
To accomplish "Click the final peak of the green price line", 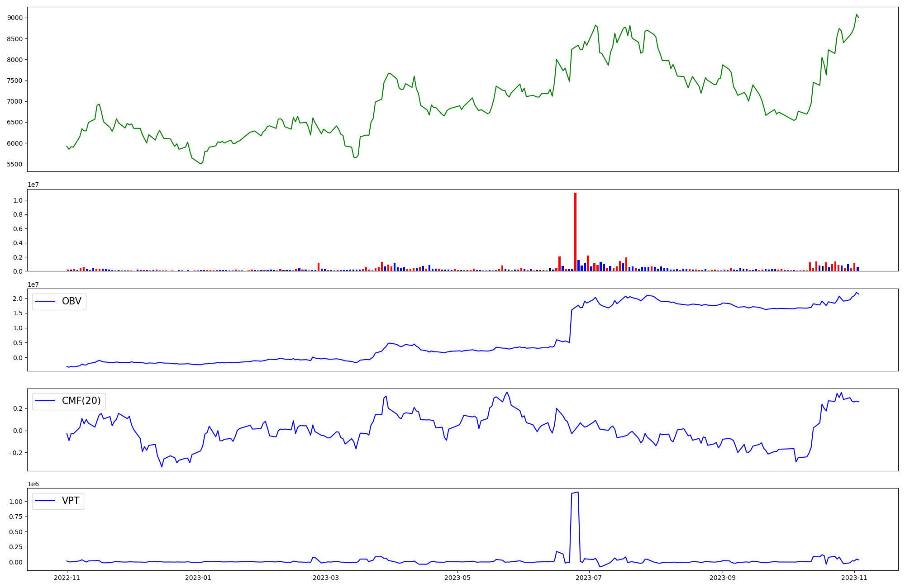I will (x=856, y=14).
